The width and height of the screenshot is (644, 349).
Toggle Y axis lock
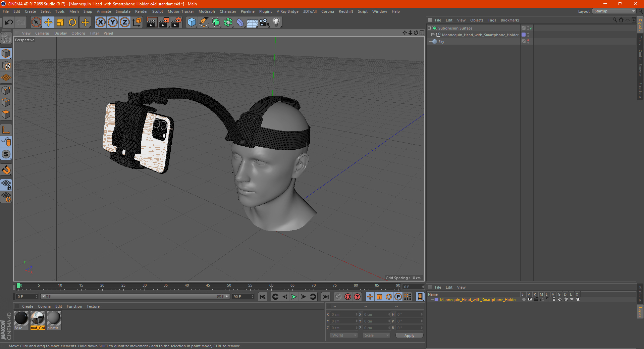click(x=113, y=22)
